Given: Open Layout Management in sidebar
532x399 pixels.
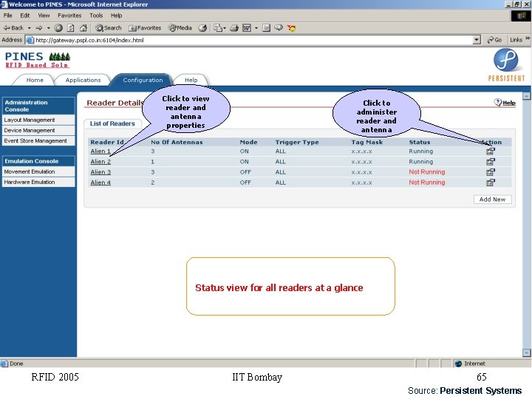Looking at the screenshot, I should point(38,120).
